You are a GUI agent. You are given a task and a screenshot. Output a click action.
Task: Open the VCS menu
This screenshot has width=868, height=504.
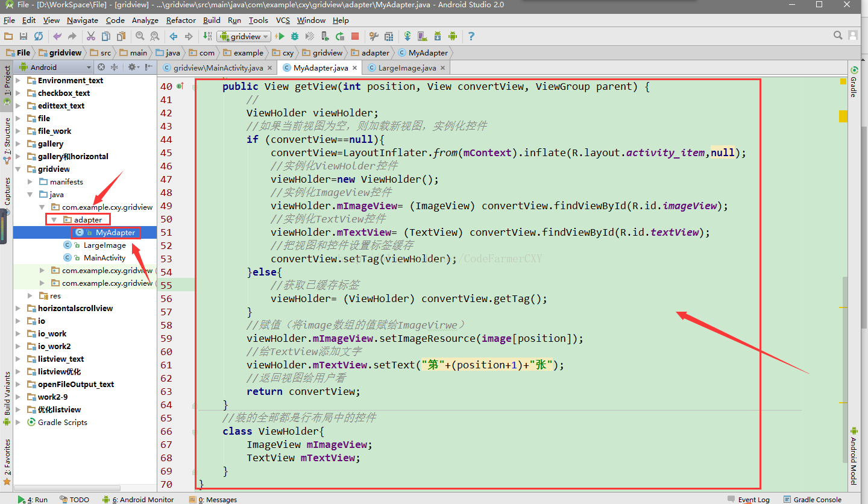(283, 20)
